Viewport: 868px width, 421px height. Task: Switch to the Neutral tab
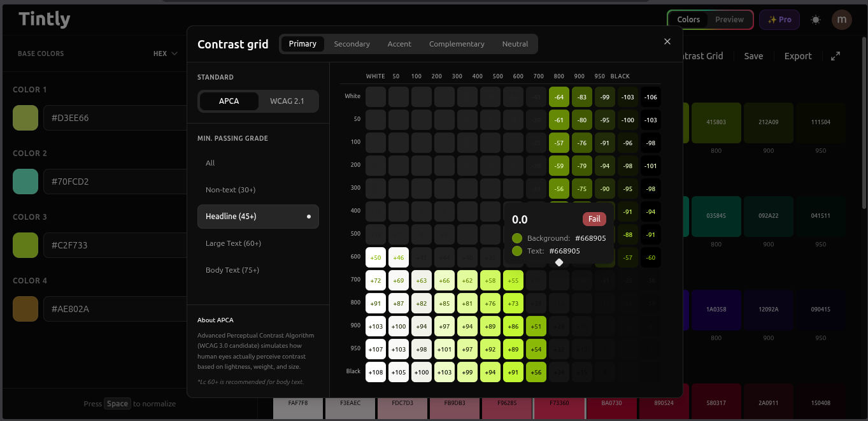515,44
